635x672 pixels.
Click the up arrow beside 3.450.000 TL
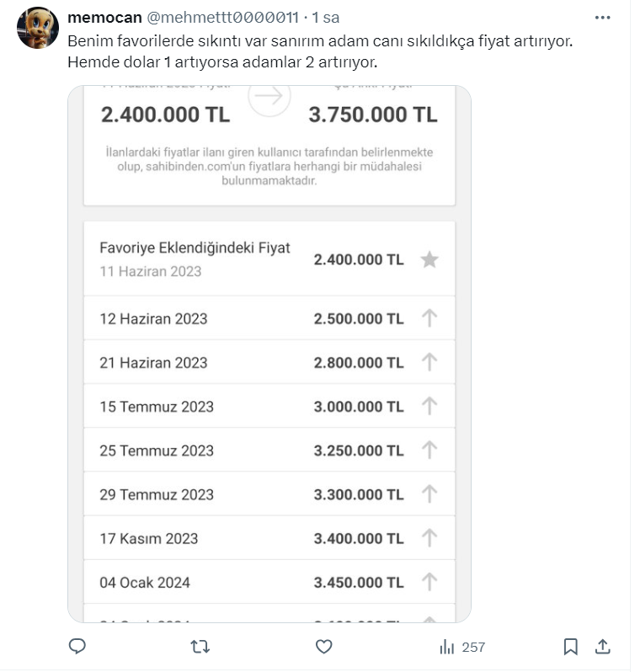tap(430, 582)
